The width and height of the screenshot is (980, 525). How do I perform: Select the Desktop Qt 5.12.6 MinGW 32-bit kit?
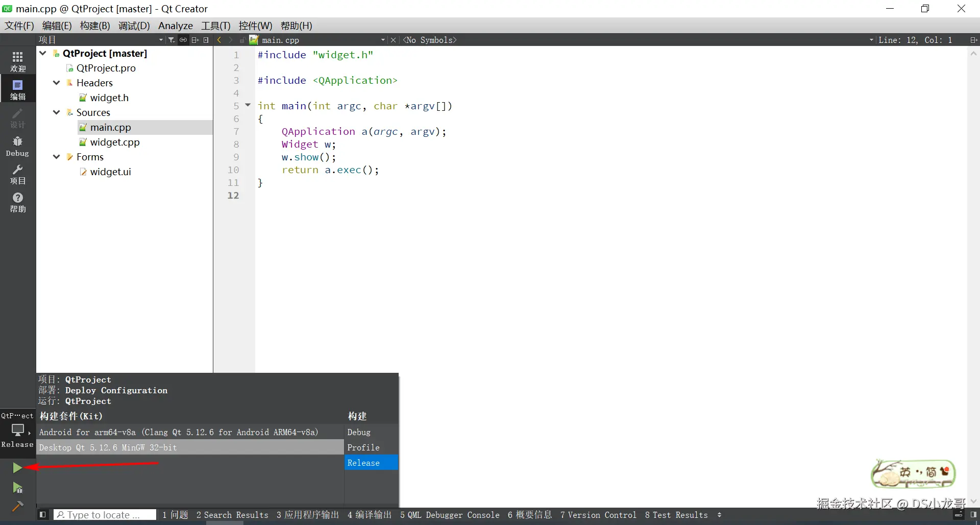(x=190, y=447)
